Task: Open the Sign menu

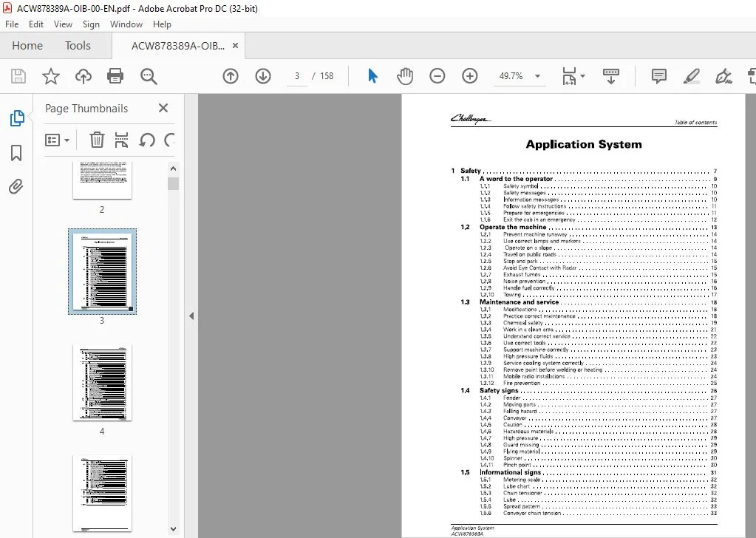Action: click(x=91, y=24)
